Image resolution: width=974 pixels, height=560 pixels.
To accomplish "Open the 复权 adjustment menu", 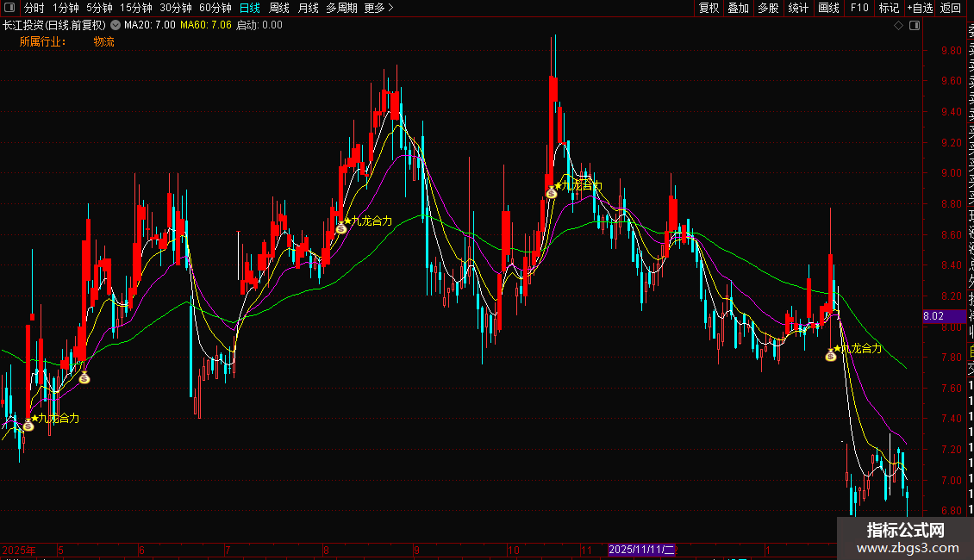I will [x=709, y=8].
